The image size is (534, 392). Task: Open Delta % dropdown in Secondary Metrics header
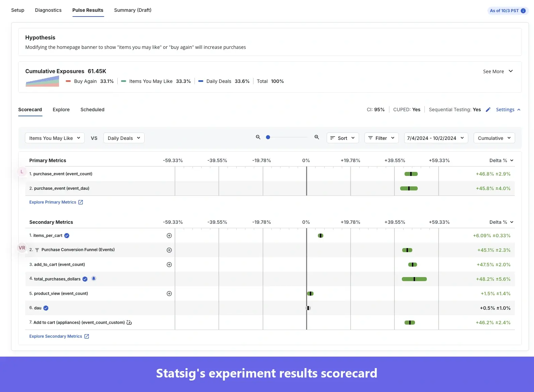[501, 222]
